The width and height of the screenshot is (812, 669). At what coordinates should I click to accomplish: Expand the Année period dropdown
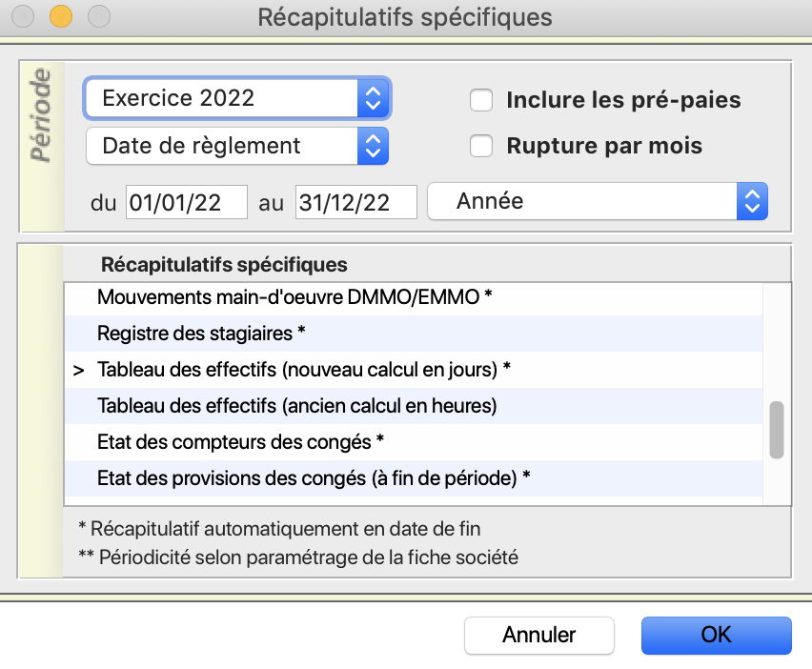(x=598, y=201)
